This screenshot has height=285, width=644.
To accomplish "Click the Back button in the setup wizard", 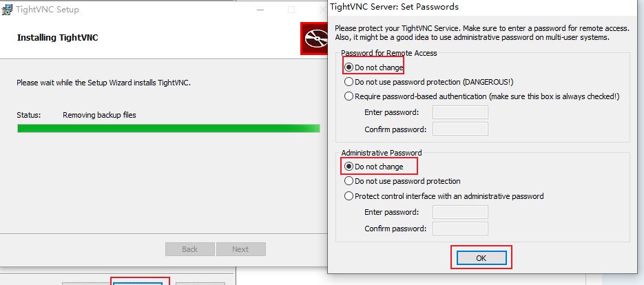I will click(189, 249).
